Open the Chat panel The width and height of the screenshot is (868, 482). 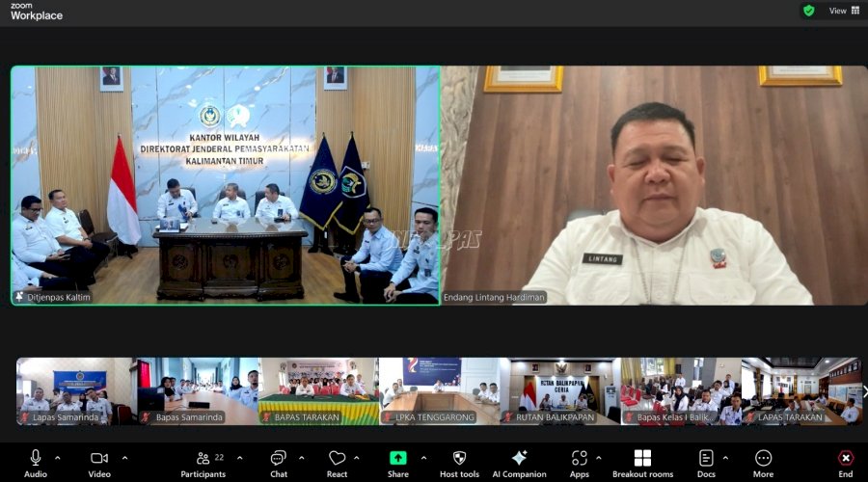coord(279,463)
